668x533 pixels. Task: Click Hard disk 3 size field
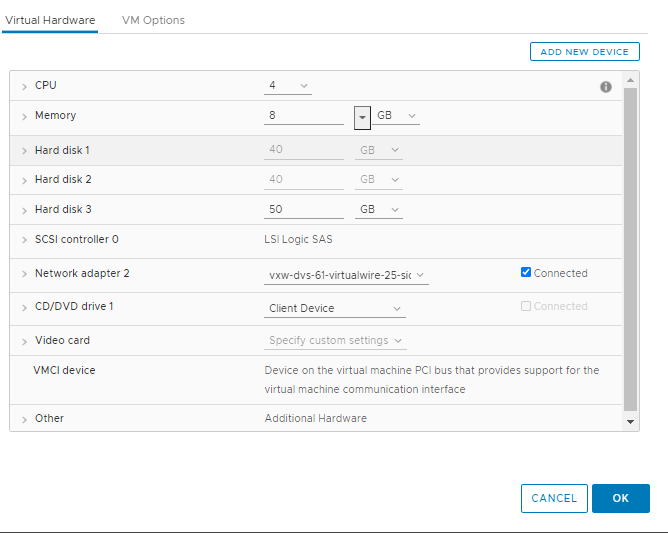tap(304, 209)
